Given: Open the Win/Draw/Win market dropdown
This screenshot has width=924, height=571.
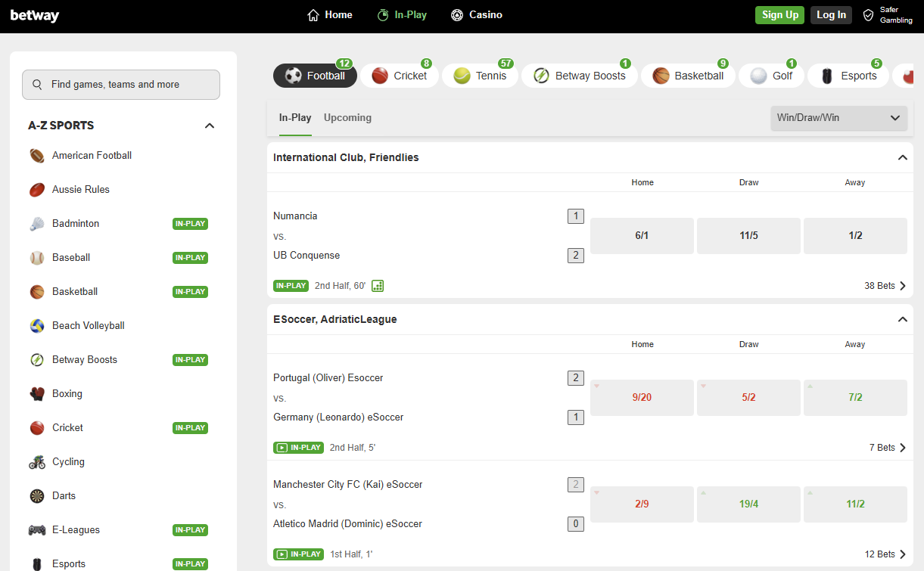Looking at the screenshot, I should 838,118.
